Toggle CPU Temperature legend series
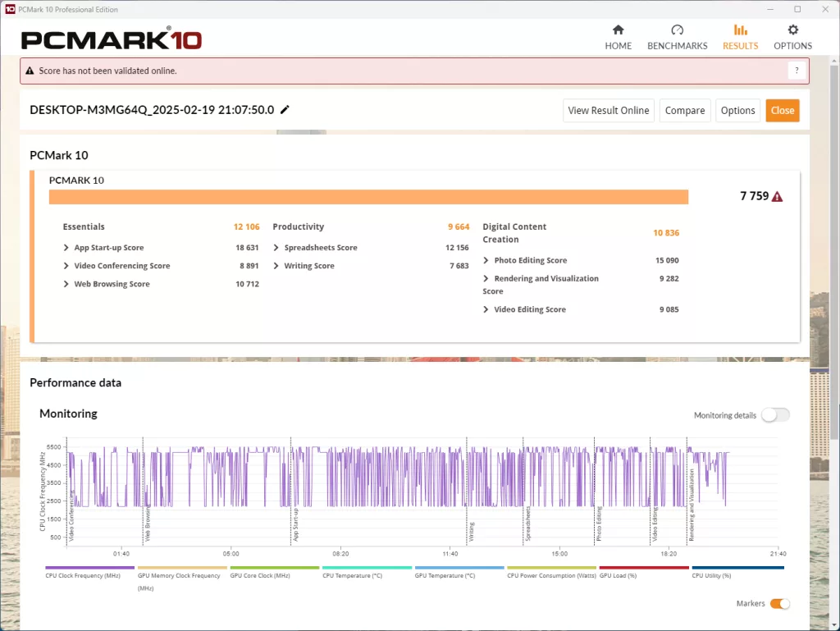840x631 pixels. [367, 572]
